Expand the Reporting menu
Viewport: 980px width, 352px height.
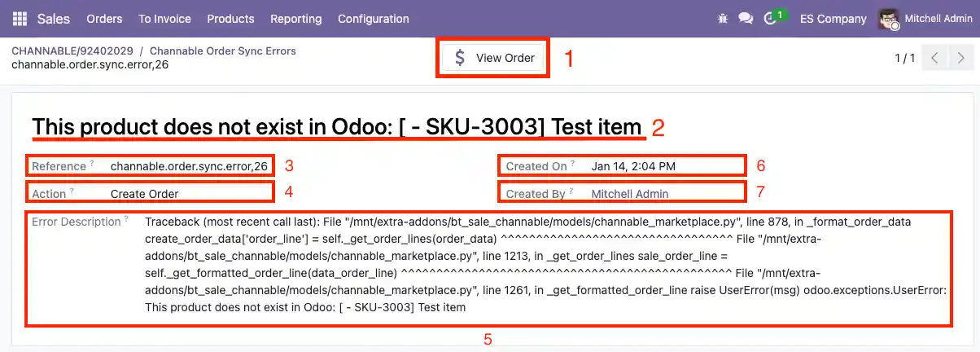pyautogui.click(x=295, y=19)
